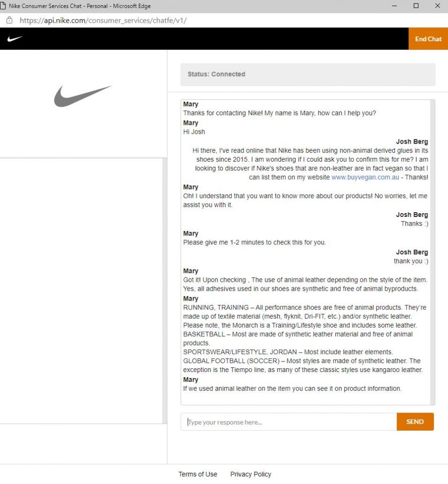The height and width of the screenshot is (484, 448).
Task: Open the www.buyvegan.com.au link
Action: click(365, 177)
